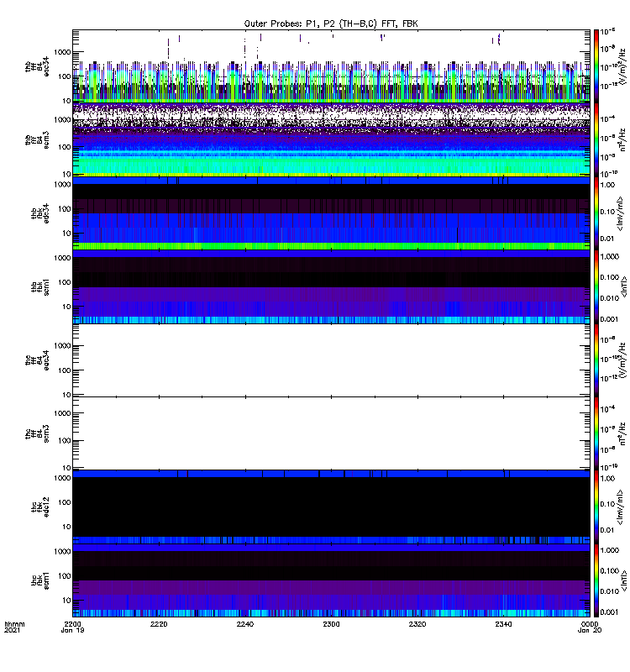Click the "2240" time axis label
The height and width of the screenshot is (672, 630).
[x=245, y=624]
